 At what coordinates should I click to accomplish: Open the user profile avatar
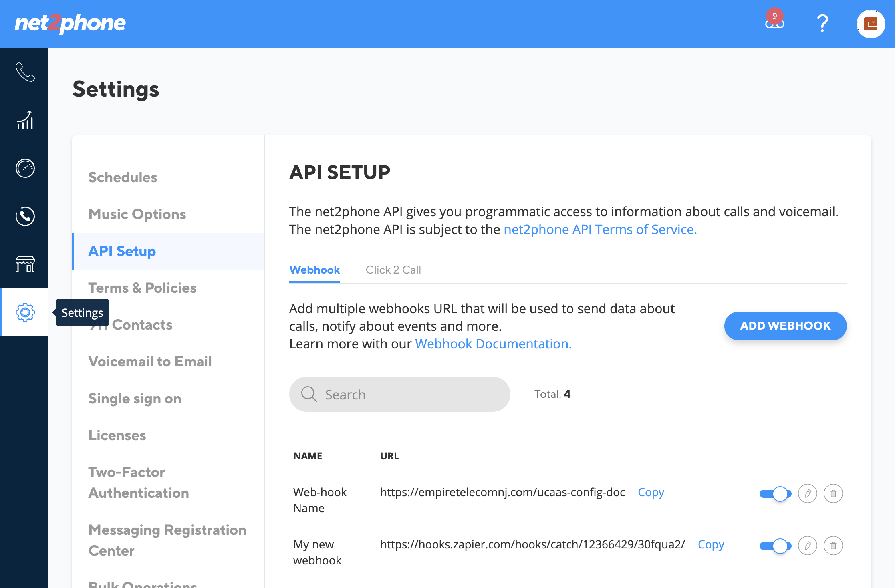tap(871, 24)
